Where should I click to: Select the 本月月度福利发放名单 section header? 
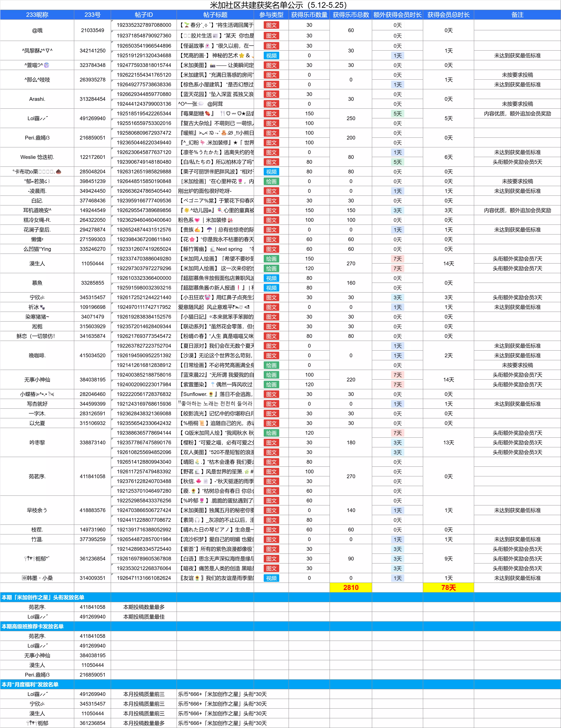30,684
